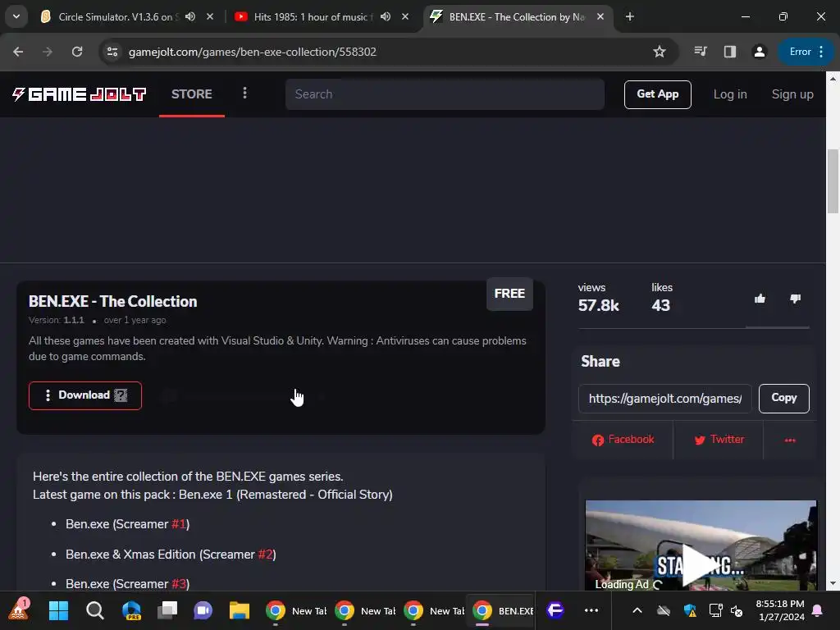Reload the current page
Screen dimensions: 840x630
[77, 52]
